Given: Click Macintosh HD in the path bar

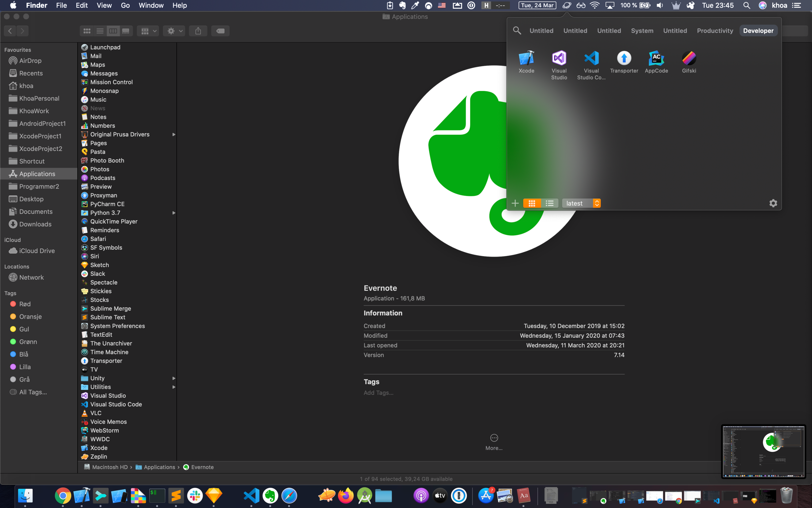Looking at the screenshot, I should [x=106, y=467].
